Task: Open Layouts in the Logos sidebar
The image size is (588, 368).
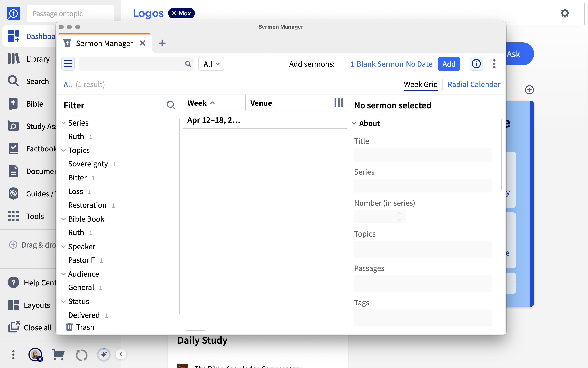Action: click(x=29, y=305)
